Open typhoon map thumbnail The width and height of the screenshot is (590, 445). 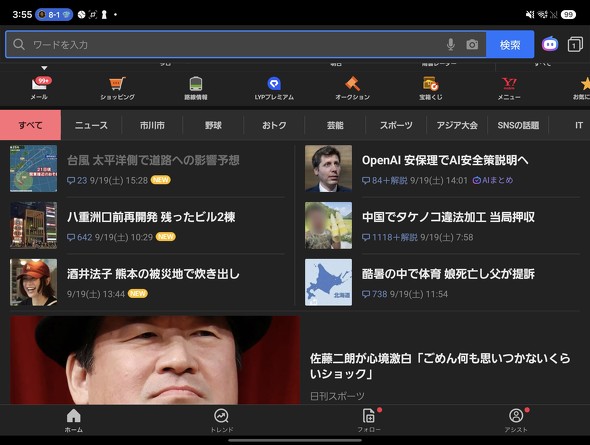(x=33, y=169)
